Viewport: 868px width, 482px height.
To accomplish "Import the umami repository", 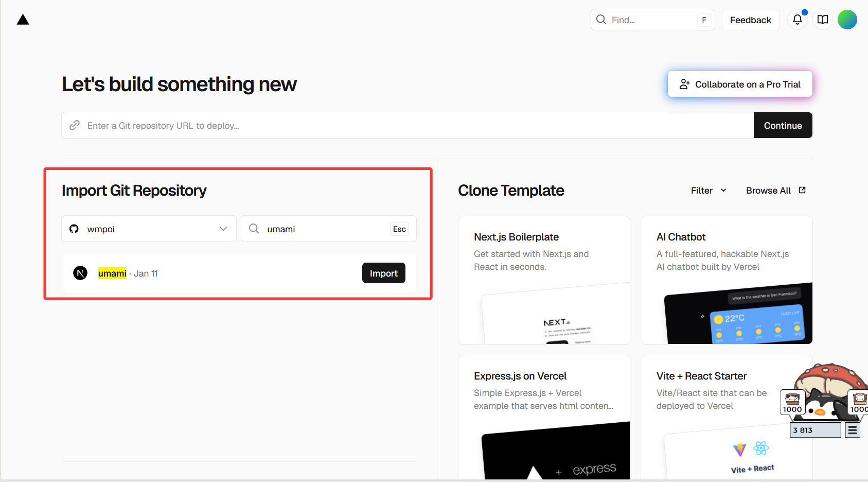I will [x=383, y=273].
